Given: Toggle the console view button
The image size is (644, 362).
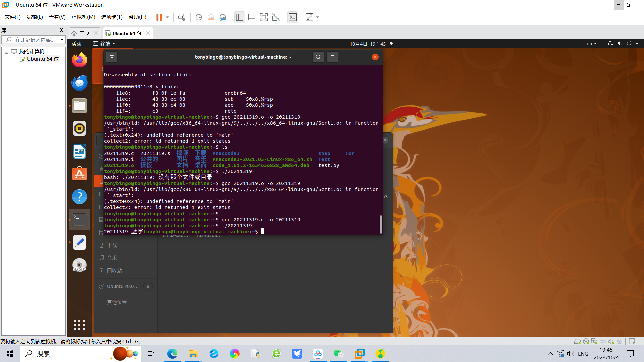Looking at the screenshot, I should coord(292,17).
